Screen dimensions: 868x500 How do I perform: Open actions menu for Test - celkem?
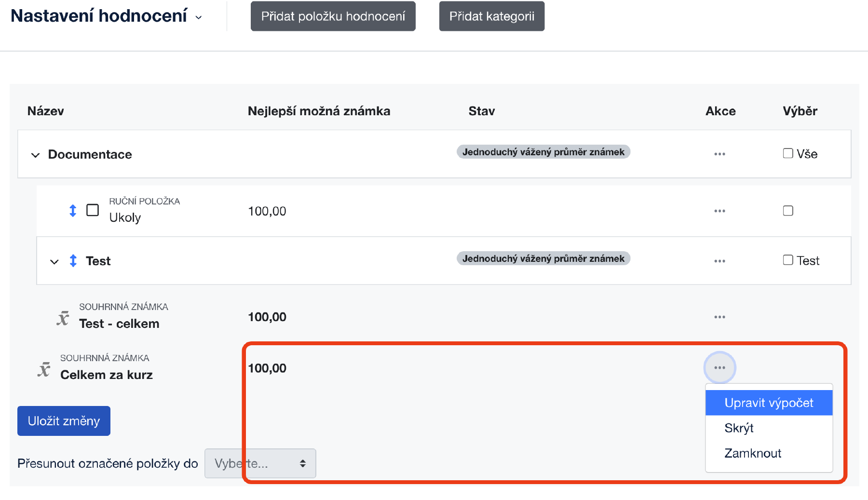(719, 317)
